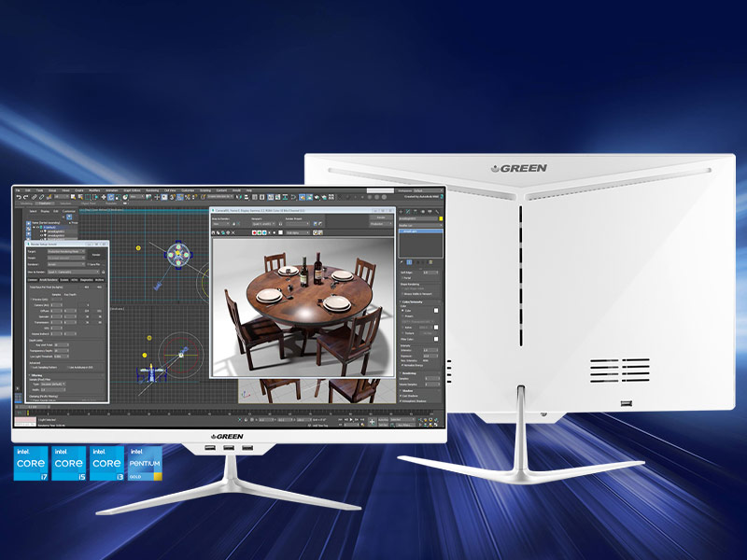Open the Utilities wrench tab
The height and width of the screenshot is (560, 747).
pos(437,212)
